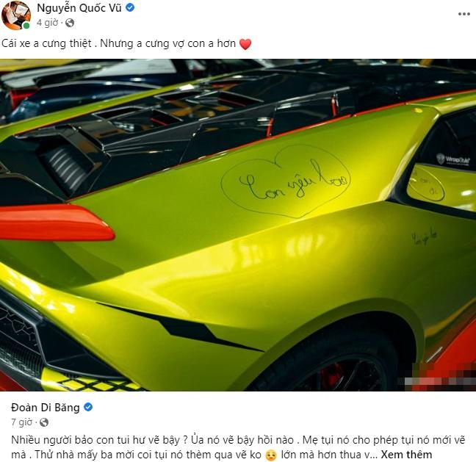
Task: Click the caption 'Cái xe a cưng thiệt'
Action: click(46, 44)
